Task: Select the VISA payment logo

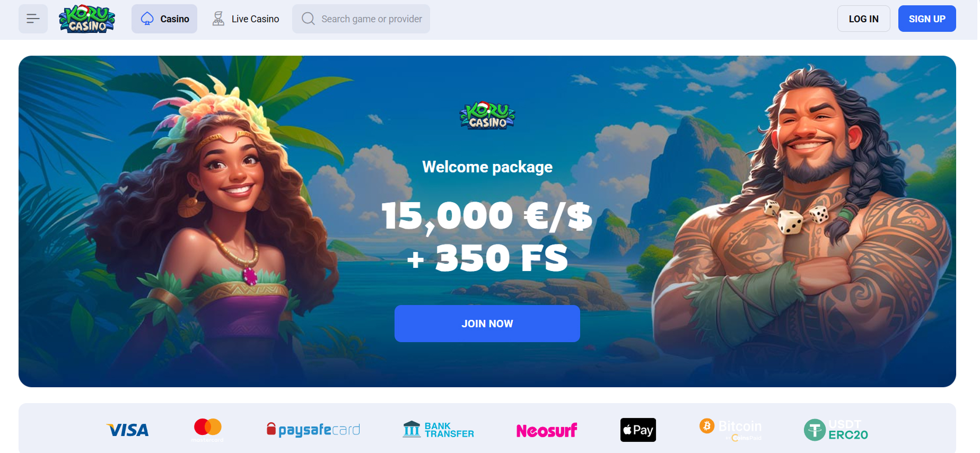Action: click(128, 430)
